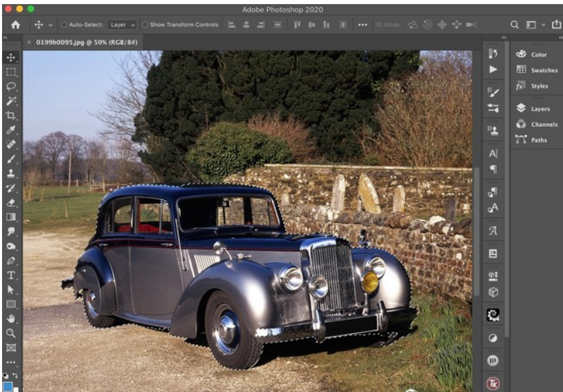563x392 pixels.
Task: Select the 0199h0095.jpg document tab
Action: pos(87,42)
